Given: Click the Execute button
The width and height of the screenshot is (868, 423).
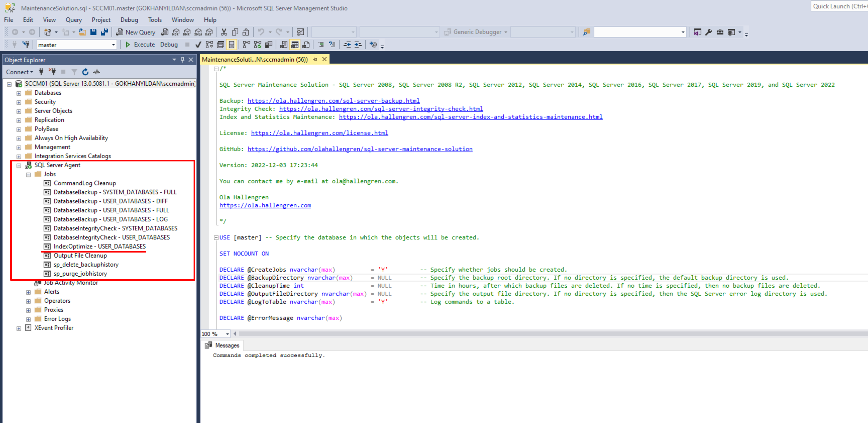Looking at the screenshot, I should (140, 45).
